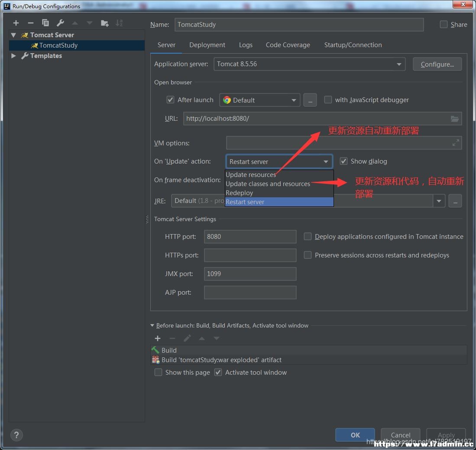Open JRE browse ellipsis button
The height and width of the screenshot is (450, 476).
tap(455, 201)
